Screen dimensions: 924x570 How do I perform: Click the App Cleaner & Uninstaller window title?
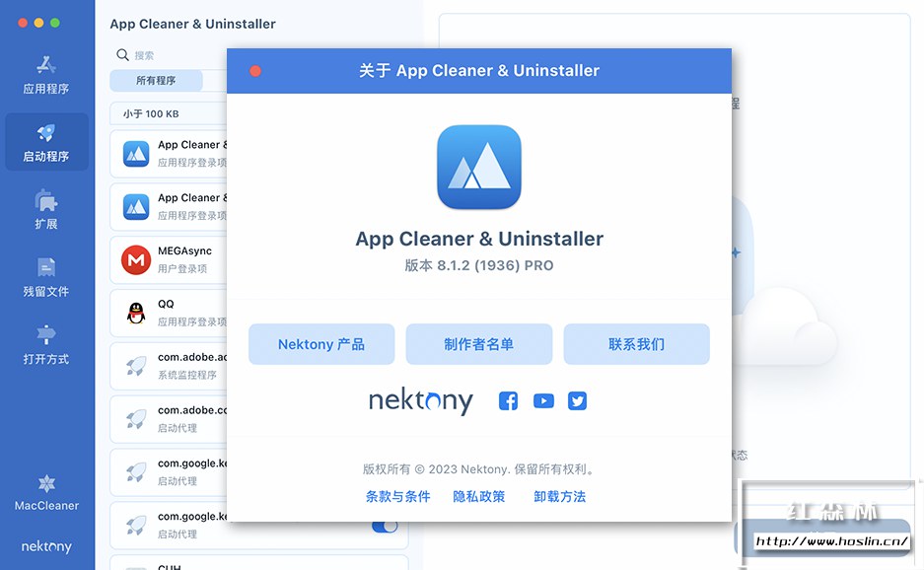click(192, 25)
